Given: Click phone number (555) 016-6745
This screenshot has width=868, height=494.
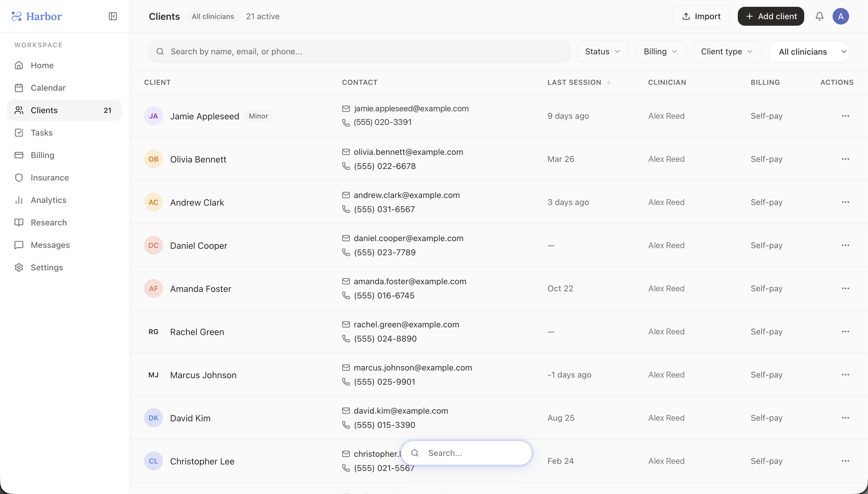Looking at the screenshot, I should pos(384,295).
